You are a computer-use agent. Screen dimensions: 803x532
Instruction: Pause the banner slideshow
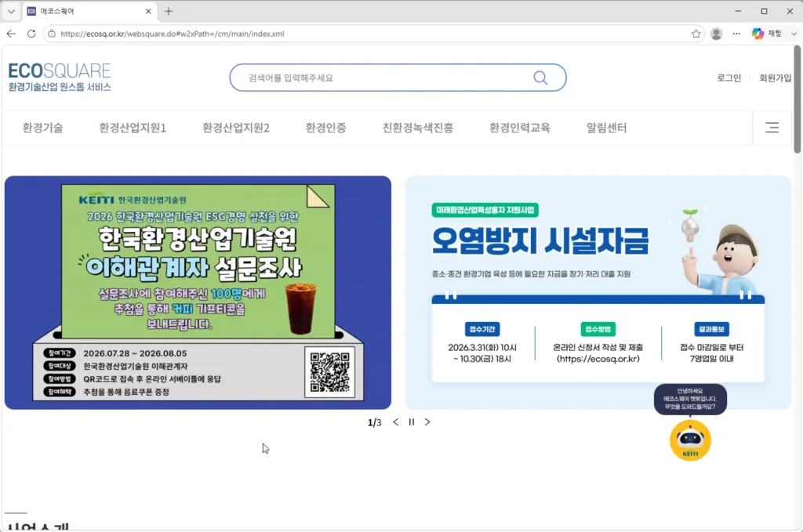click(411, 422)
